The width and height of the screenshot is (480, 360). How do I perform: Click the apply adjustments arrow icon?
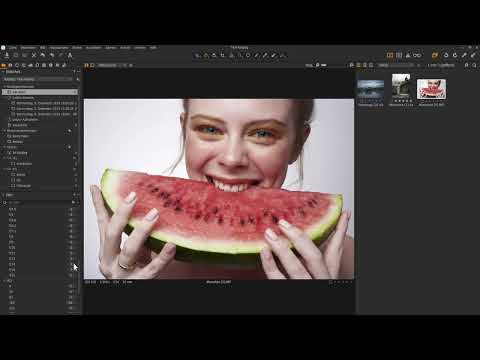pyautogui.click(x=473, y=55)
